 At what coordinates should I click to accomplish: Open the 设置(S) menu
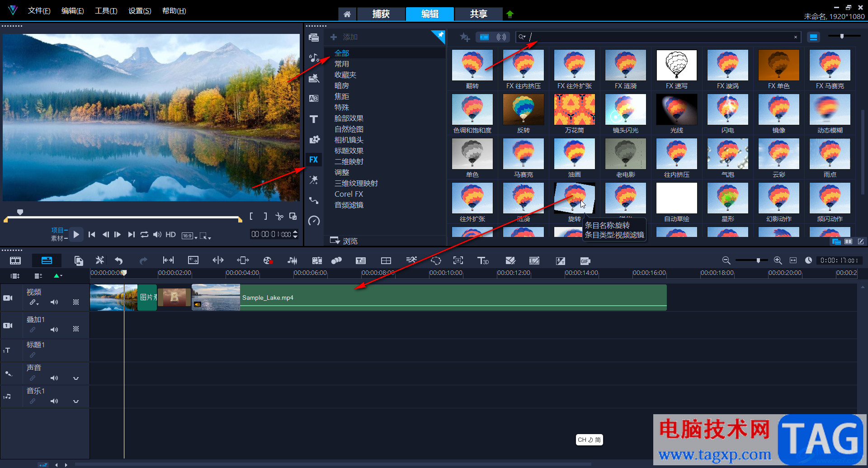[x=140, y=11]
